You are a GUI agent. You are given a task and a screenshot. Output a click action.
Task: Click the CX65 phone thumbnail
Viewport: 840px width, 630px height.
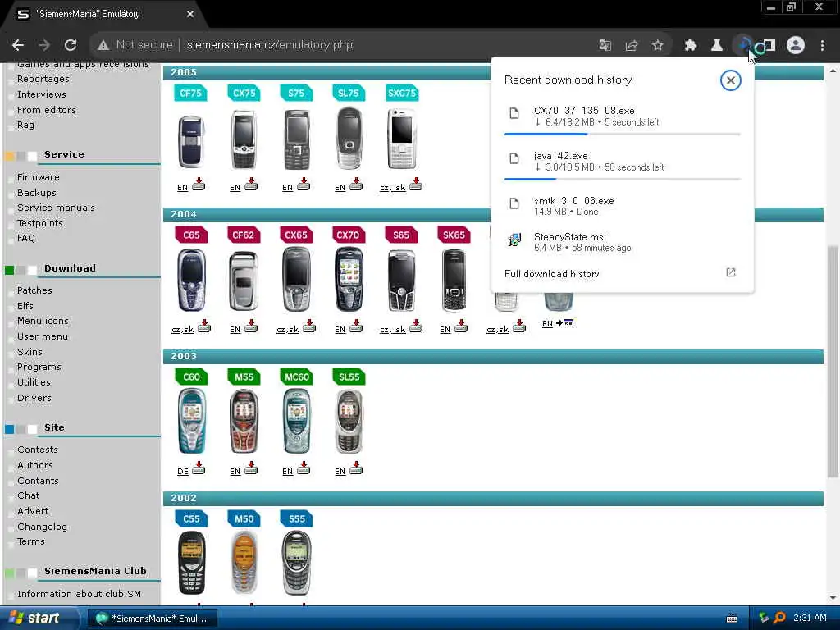click(x=296, y=280)
